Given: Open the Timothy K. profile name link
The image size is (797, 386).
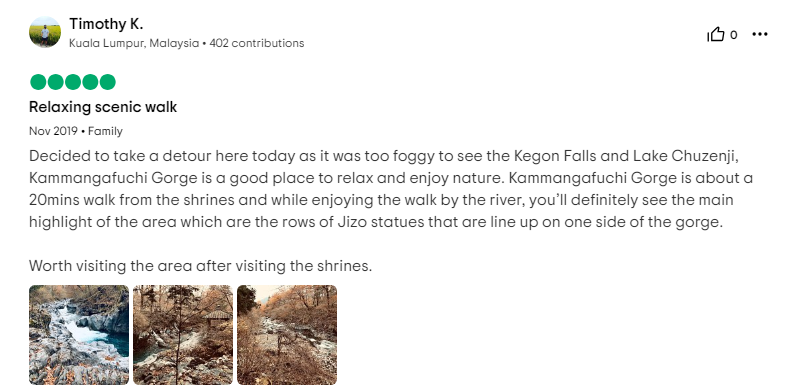Looking at the screenshot, I should pos(106,24).
